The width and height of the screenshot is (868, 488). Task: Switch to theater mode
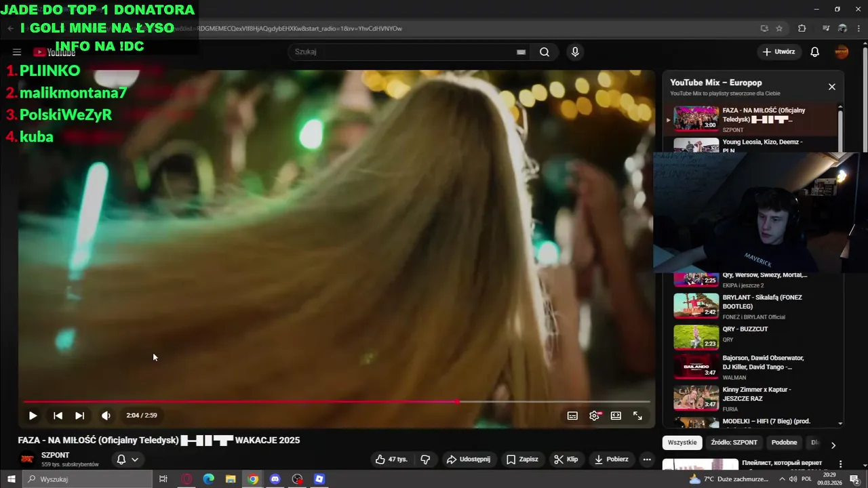616,415
